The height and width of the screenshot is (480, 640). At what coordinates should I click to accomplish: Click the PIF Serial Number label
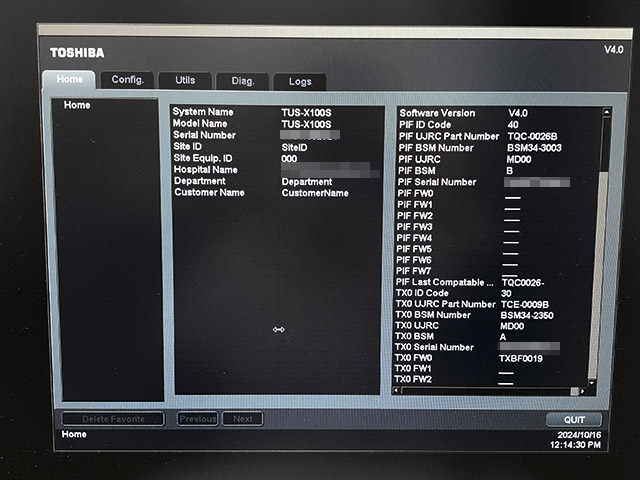click(437, 182)
